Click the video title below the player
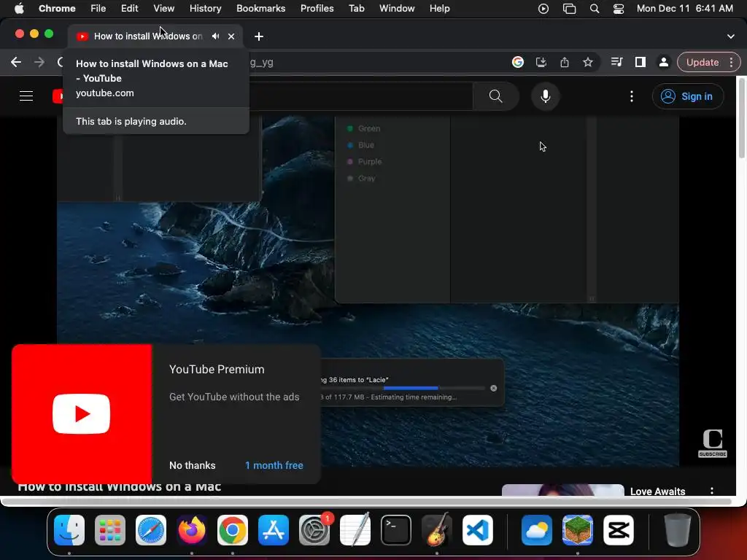The image size is (747, 560). tap(119, 488)
